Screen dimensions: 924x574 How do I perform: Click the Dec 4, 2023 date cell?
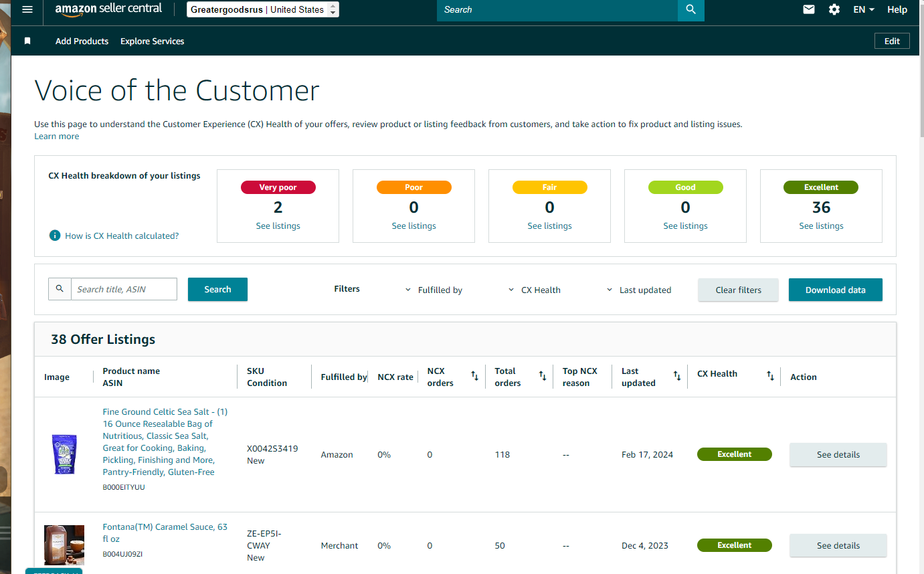tap(645, 545)
